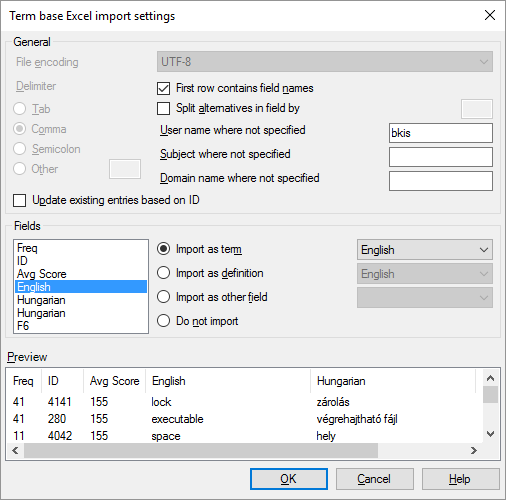Click the English column header in Preview

[x=228, y=381]
